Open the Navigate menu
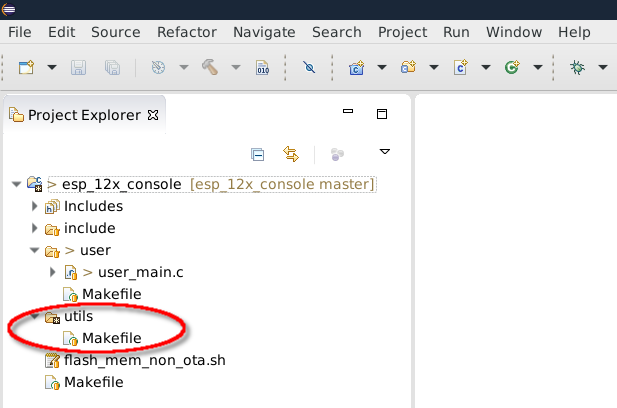The width and height of the screenshot is (617, 408). point(264,32)
